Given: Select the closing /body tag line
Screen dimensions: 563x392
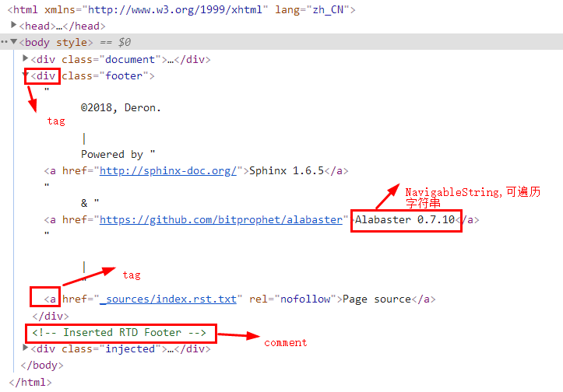Looking at the screenshot, I should point(42,365).
